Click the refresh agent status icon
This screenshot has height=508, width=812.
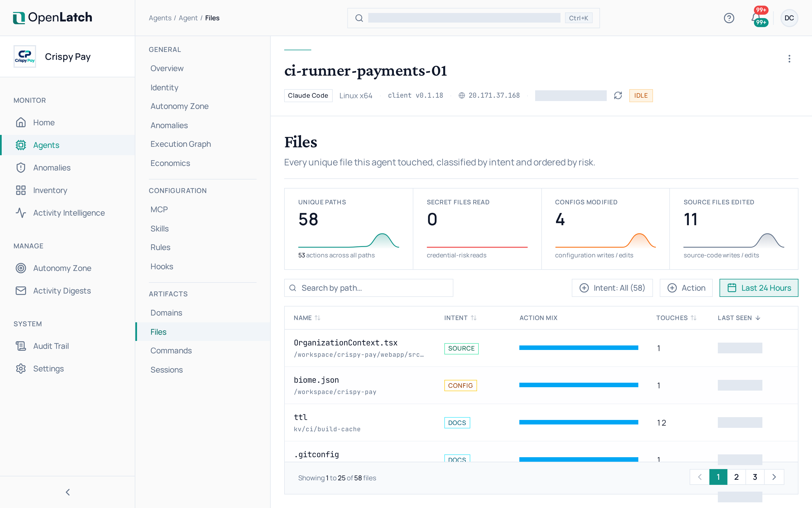pyautogui.click(x=618, y=95)
